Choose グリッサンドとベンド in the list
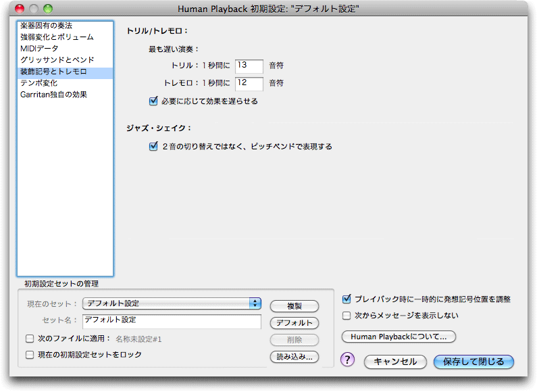The height and width of the screenshot is (392, 537). (65, 59)
